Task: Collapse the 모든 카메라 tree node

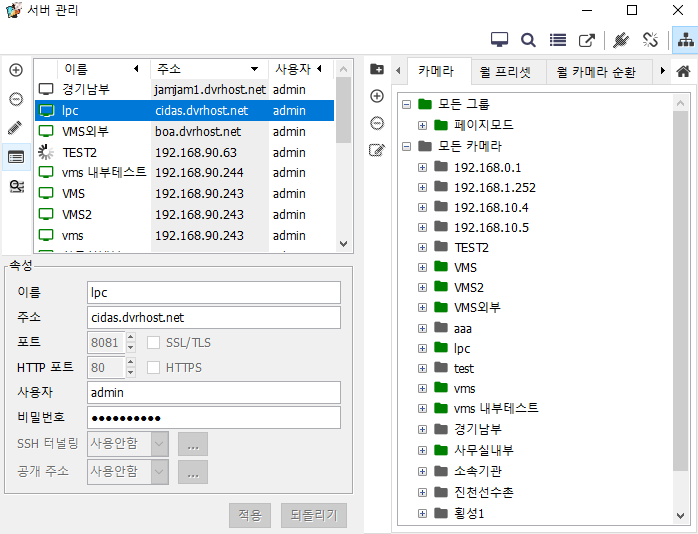Action: 406,146
